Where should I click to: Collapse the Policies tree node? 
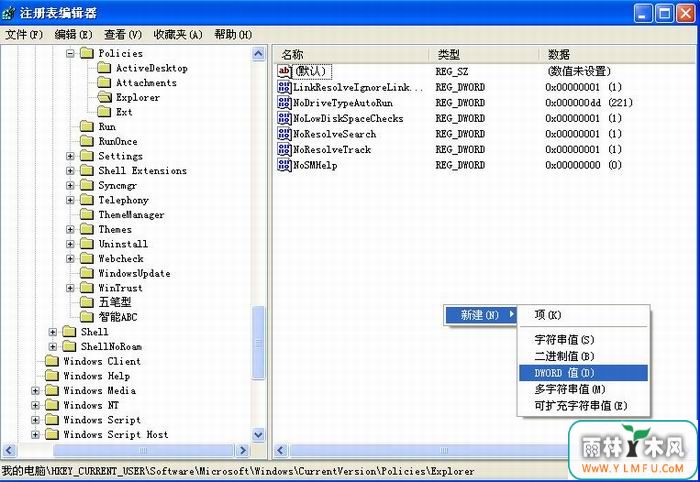(70, 54)
